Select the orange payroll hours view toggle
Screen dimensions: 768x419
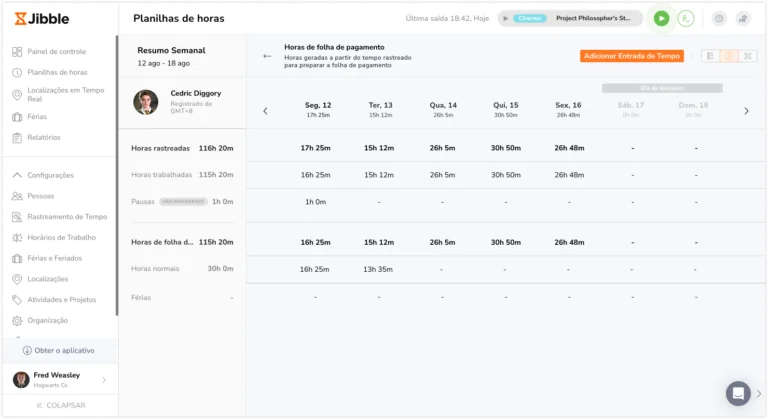point(729,56)
